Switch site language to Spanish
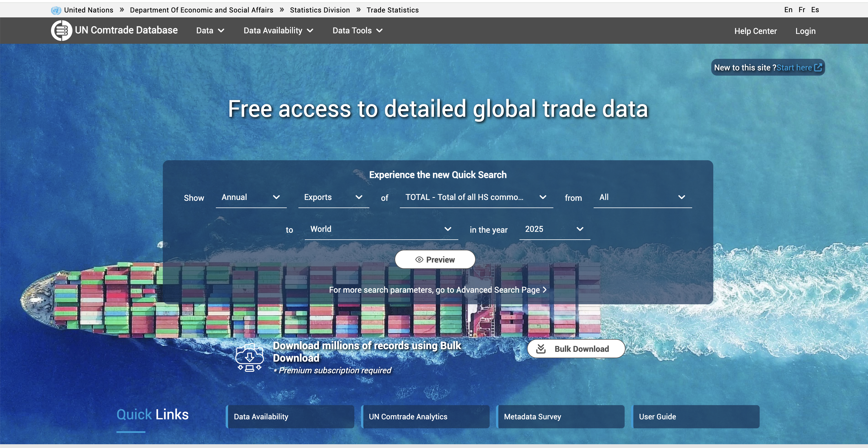 815,10
